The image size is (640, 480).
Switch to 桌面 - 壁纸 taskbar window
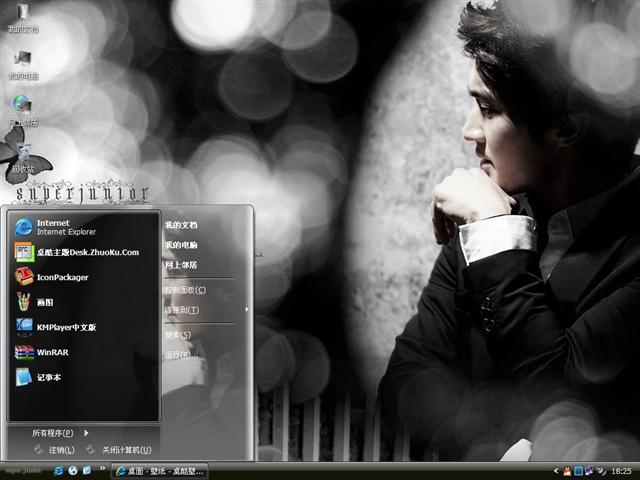(160, 471)
